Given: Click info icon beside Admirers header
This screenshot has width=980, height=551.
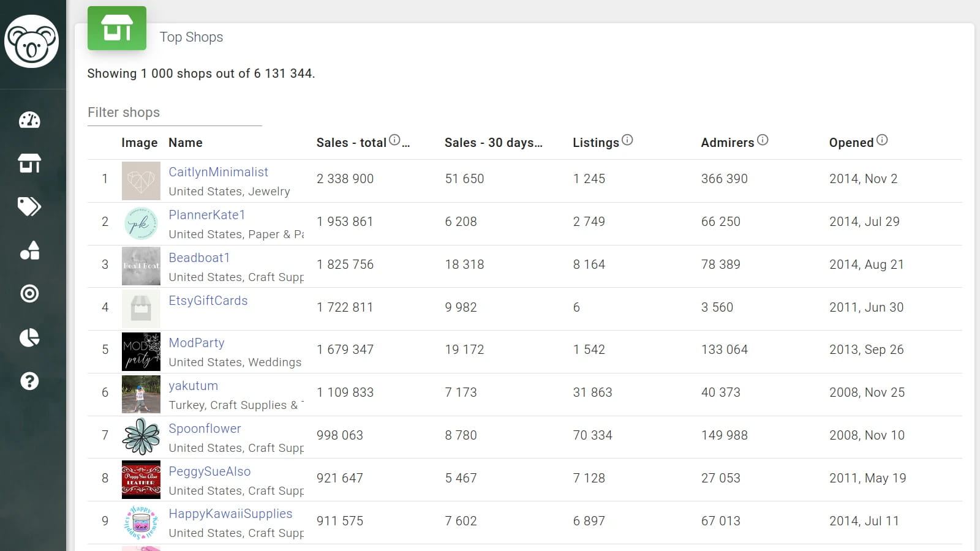Looking at the screenshot, I should pos(763,140).
